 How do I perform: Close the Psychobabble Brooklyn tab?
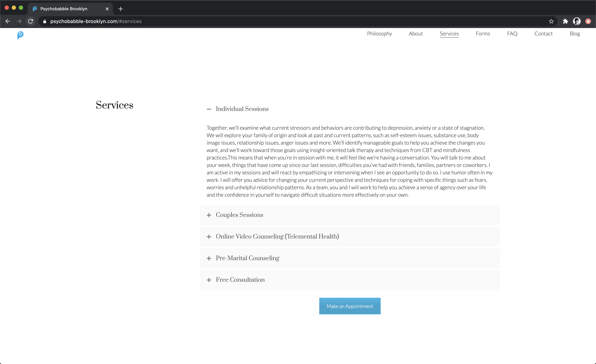tap(107, 9)
